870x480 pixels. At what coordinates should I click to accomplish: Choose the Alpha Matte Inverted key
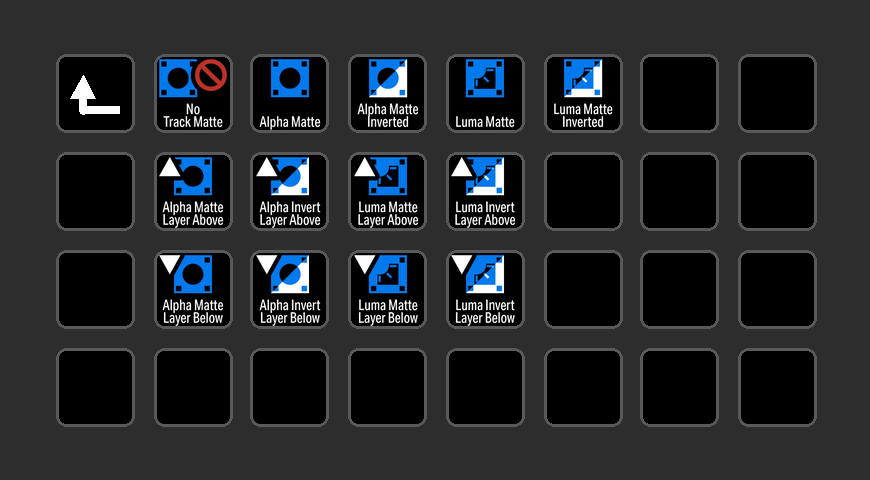point(388,93)
